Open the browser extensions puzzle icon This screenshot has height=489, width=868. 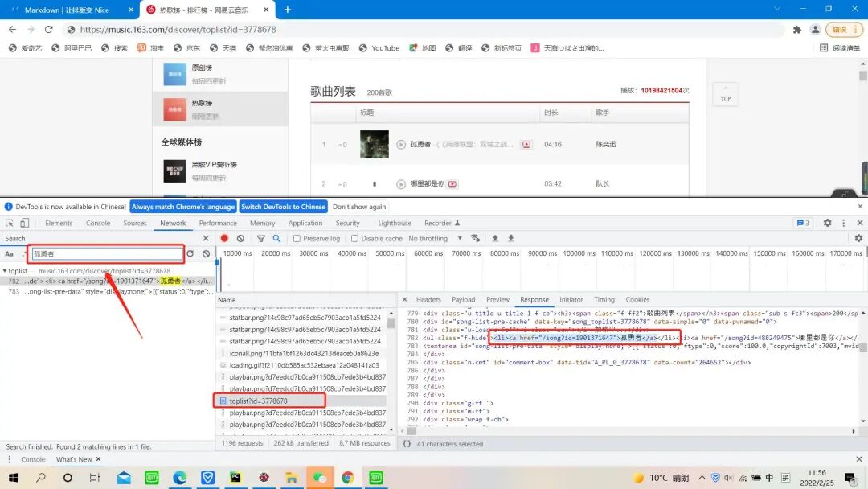(797, 29)
